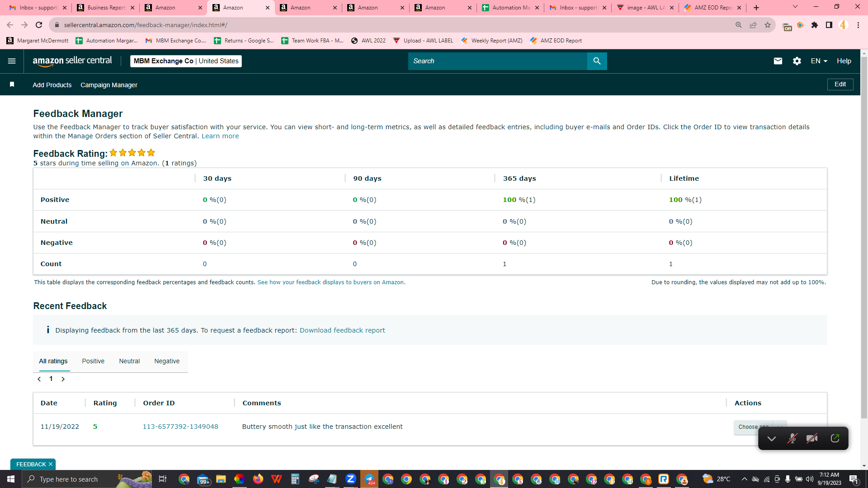Toggle microphone mute in meeting overlay
The width and height of the screenshot is (868, 488).
pos(792,438)
